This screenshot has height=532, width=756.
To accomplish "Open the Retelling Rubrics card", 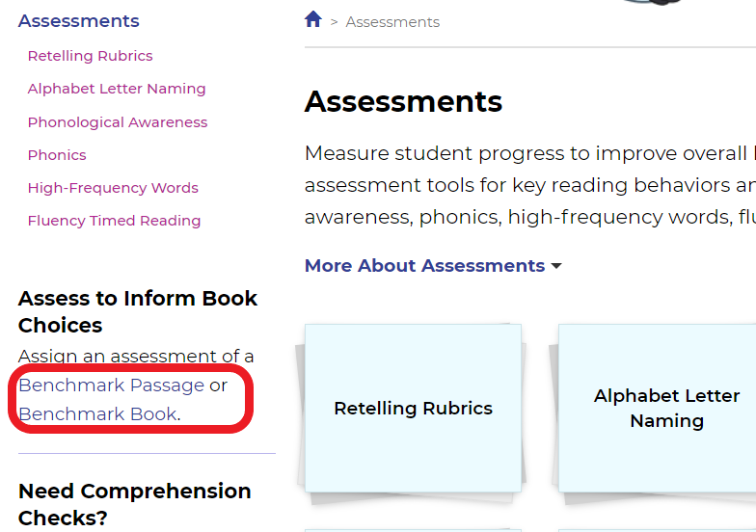I will [413, 409].
